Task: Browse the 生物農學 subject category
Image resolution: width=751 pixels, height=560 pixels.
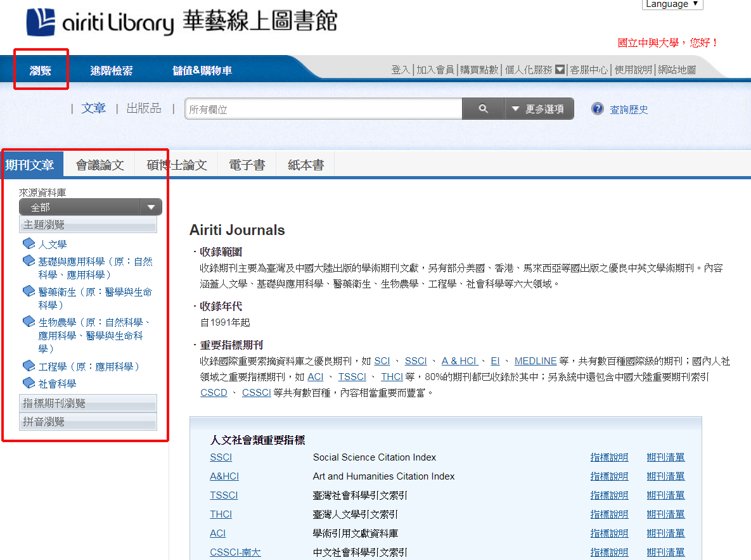Action: click(x=94, y=336)
